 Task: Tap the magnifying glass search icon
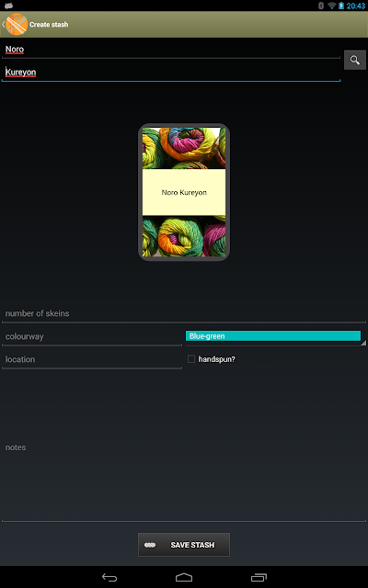[355, 60]
